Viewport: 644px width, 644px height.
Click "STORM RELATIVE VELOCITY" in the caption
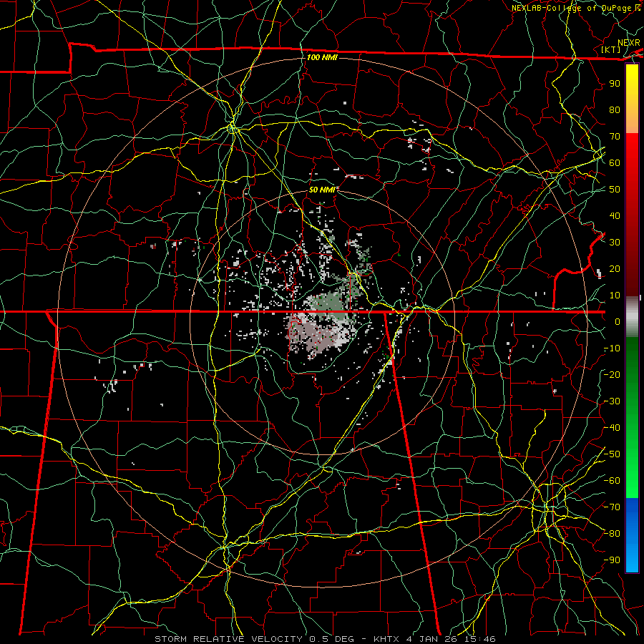click(x=228, y=639)
